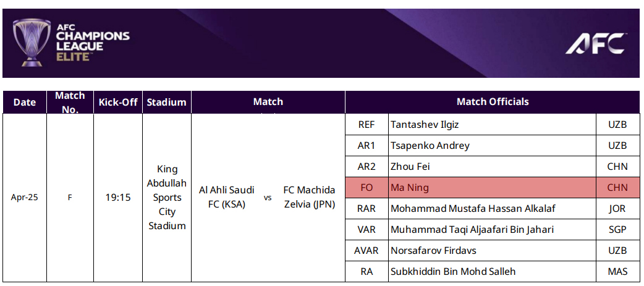
Task: Select the JOR country code cell
Action: 617,209
